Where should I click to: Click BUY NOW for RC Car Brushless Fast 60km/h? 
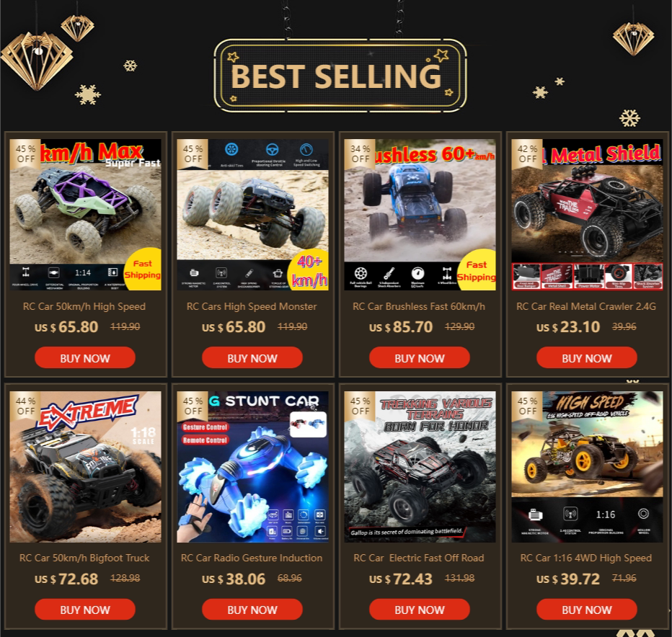click(419, 357)
